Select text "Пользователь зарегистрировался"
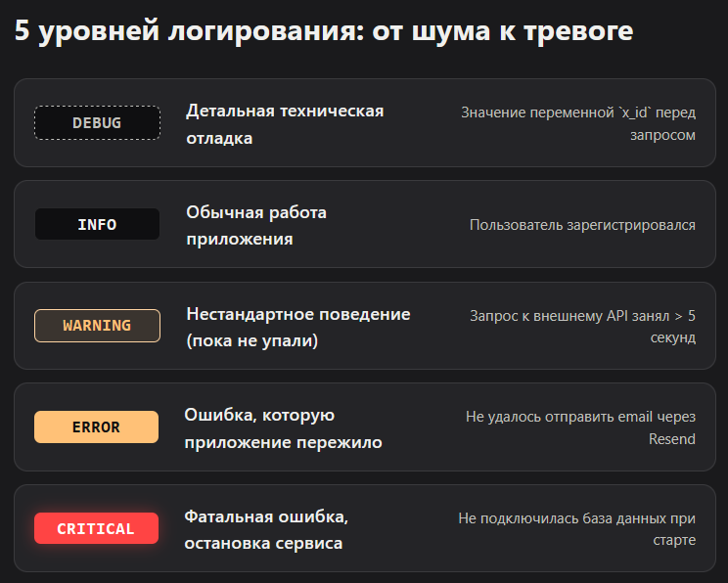 coord(582,225)
